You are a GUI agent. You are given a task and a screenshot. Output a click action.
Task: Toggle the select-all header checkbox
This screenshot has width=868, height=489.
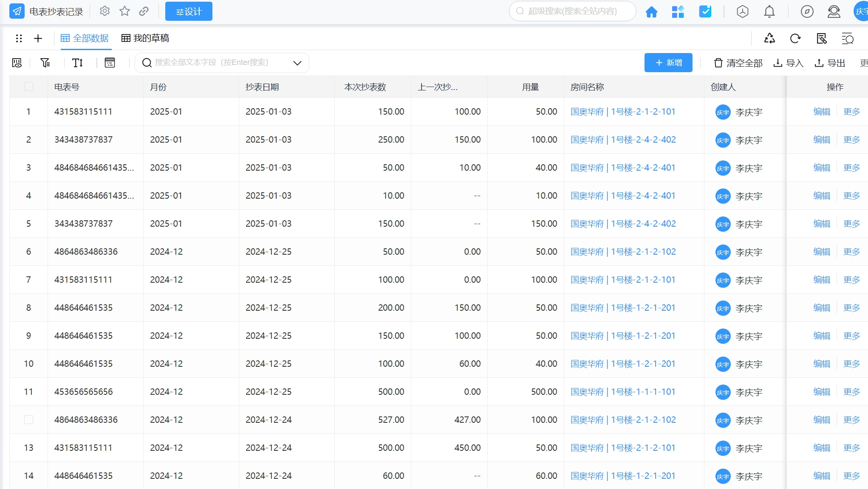tap(28, 87)
